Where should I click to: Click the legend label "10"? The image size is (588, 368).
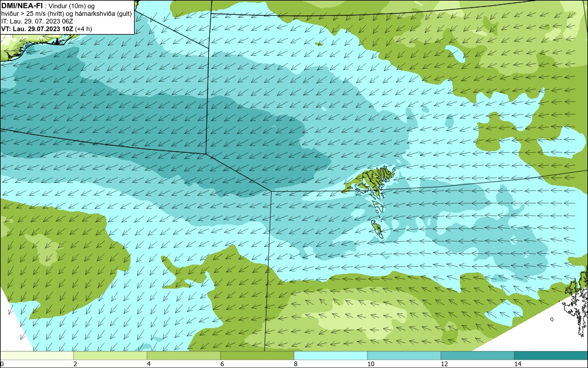[370, 364]
